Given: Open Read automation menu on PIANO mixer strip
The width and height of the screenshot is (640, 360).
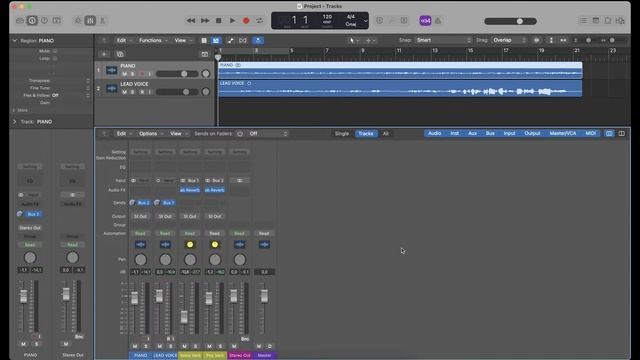Looking at the screenshot, I should click(140, 233).
